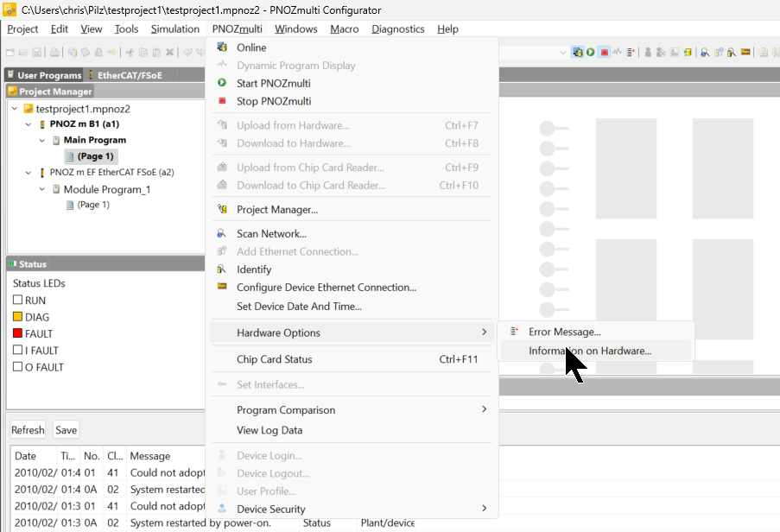Image resolution: width=780 pixels, height=532 pixels.
Task: Click the O FAULT status LED box
Action: tap(17, 366)
